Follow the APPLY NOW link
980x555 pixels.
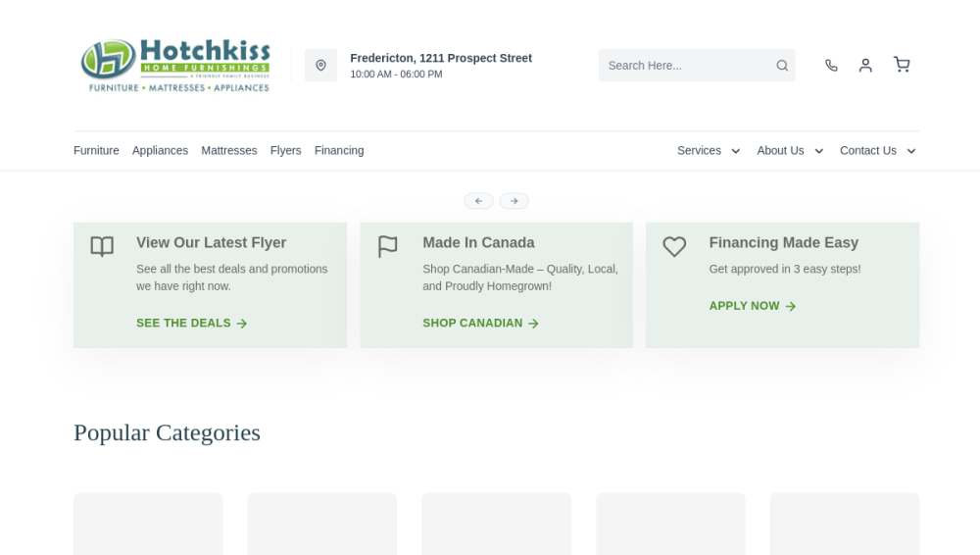pos(753,306)
